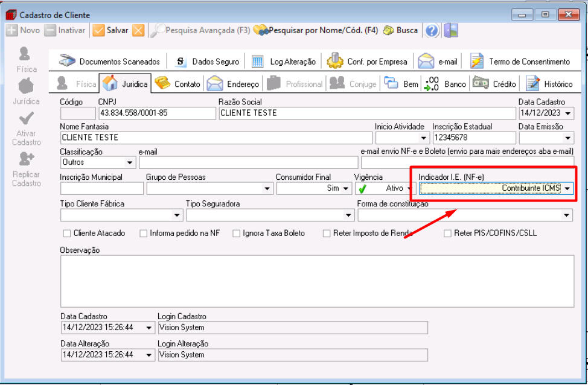
Task: Click the exit door icon
Action: 451,30
